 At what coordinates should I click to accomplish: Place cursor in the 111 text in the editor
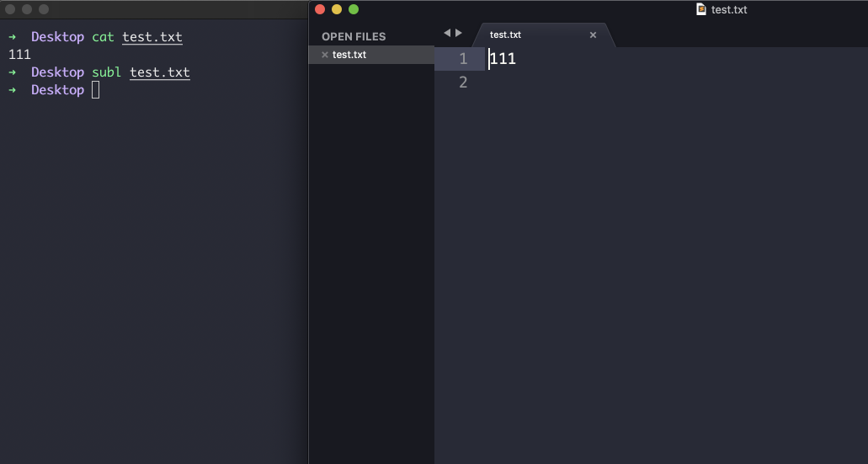click(x=503, y=59)
